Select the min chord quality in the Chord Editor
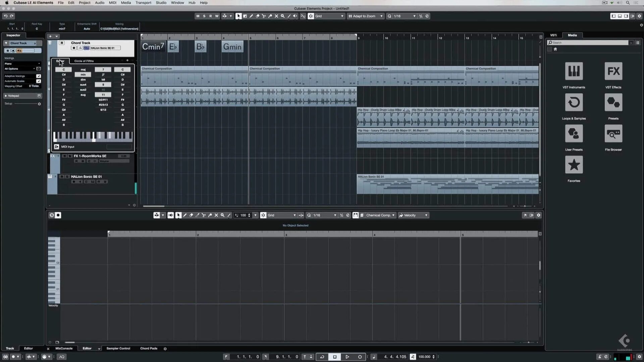Image resolution: width=644 pixels, height=362 pixels. [83, 74]
